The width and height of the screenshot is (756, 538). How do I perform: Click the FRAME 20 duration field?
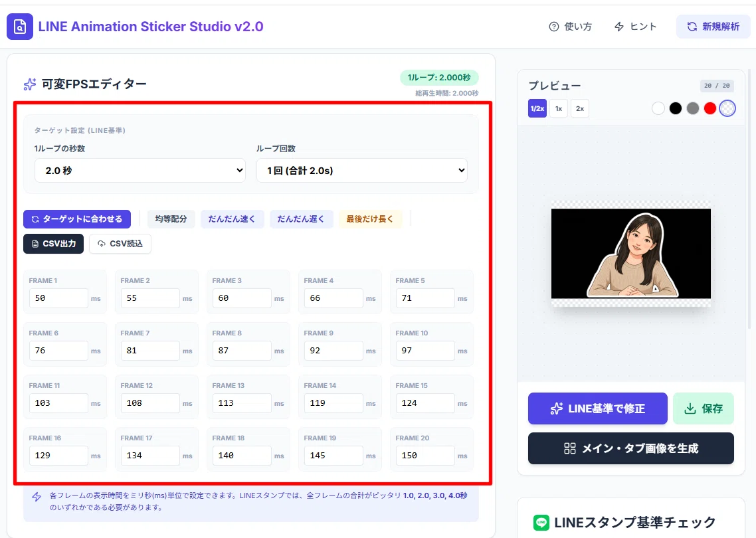click(x=425, y=456)
